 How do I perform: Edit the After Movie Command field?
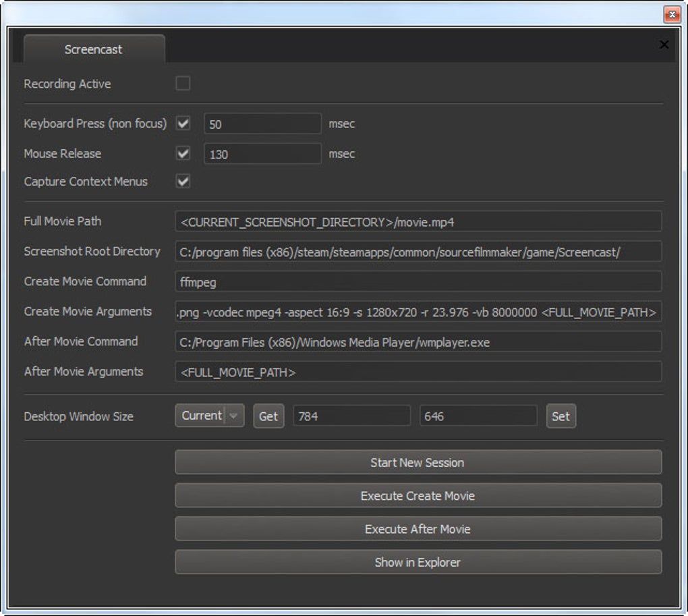418,341
